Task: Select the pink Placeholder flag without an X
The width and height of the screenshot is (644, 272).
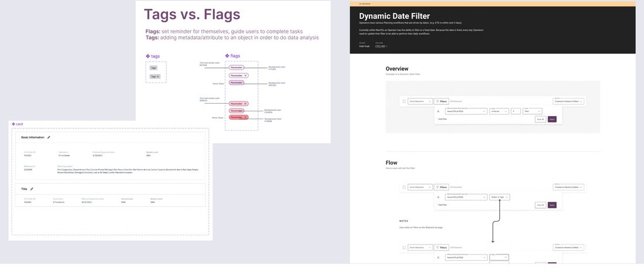Action: click(x=237, y=111)
